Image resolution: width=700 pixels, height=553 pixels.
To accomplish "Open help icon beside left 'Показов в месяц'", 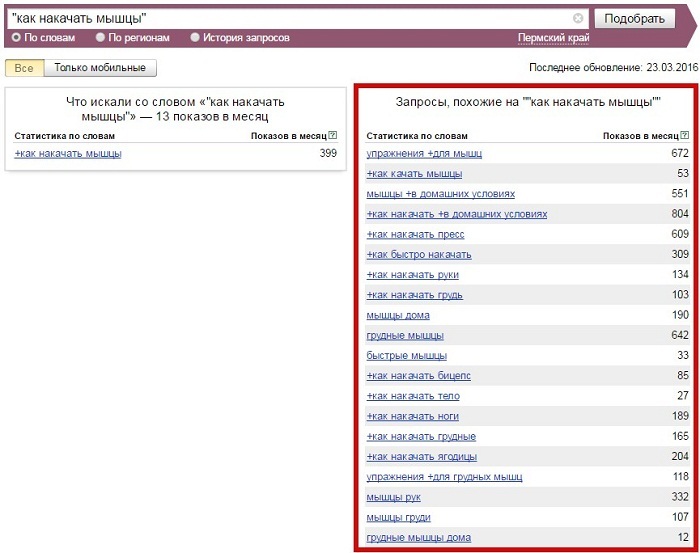I will (x=333, y=135).
